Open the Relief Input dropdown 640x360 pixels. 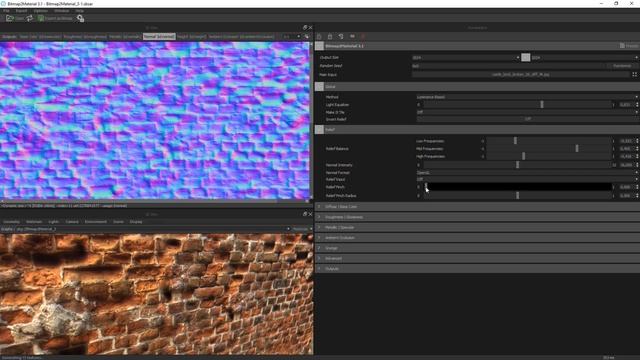527,179
